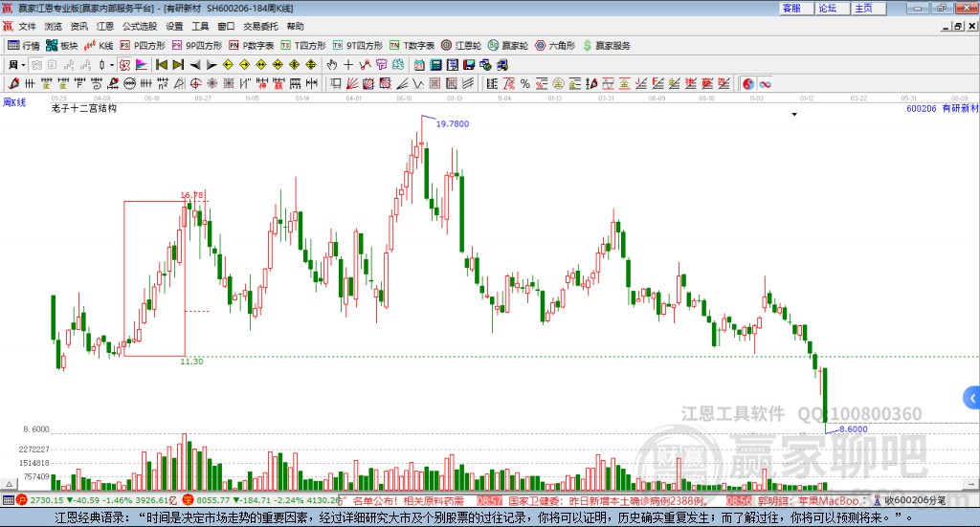Expand the blue side panel chevron
Viewport: 980px width, 527px height.
tap(972, 399)
